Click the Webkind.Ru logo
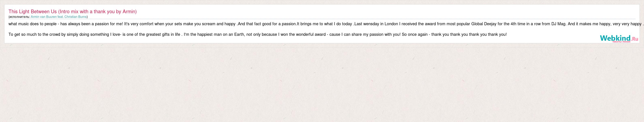This screenshot has width=644, height=122. 619,38
